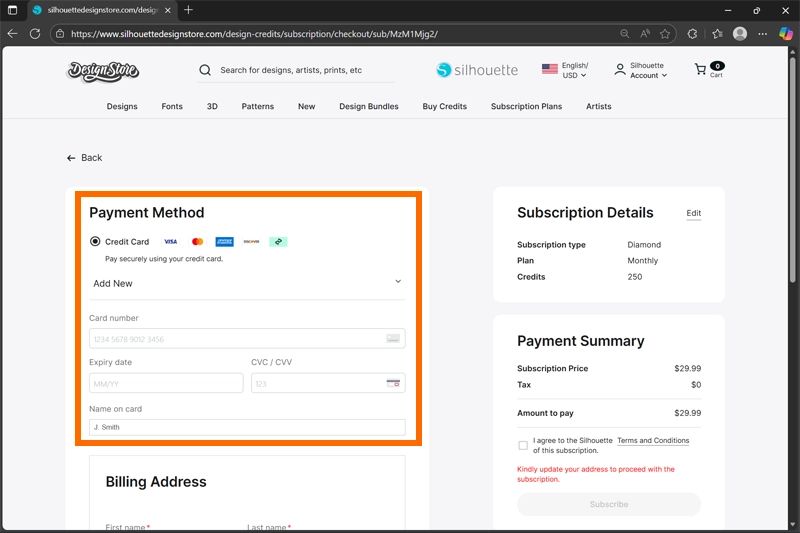Open the English/USD language selector
The height and width of the screenshot is (533, 800).
565,70
